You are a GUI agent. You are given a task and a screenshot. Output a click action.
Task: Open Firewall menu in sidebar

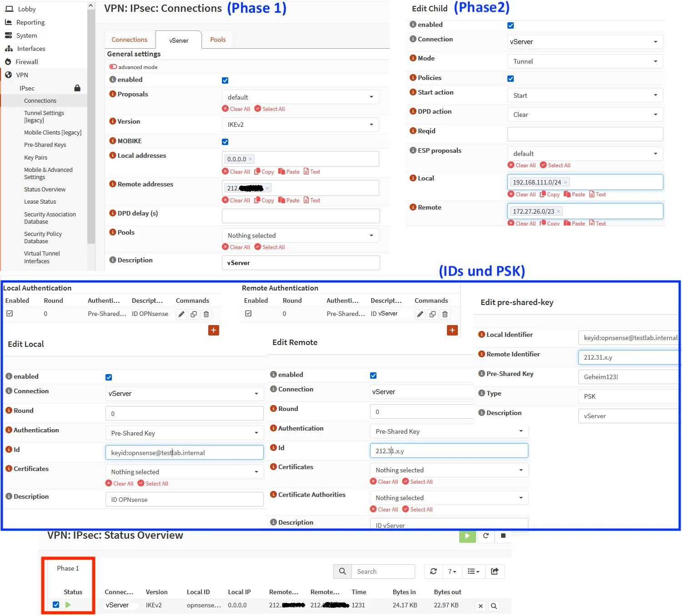(27, 62)
